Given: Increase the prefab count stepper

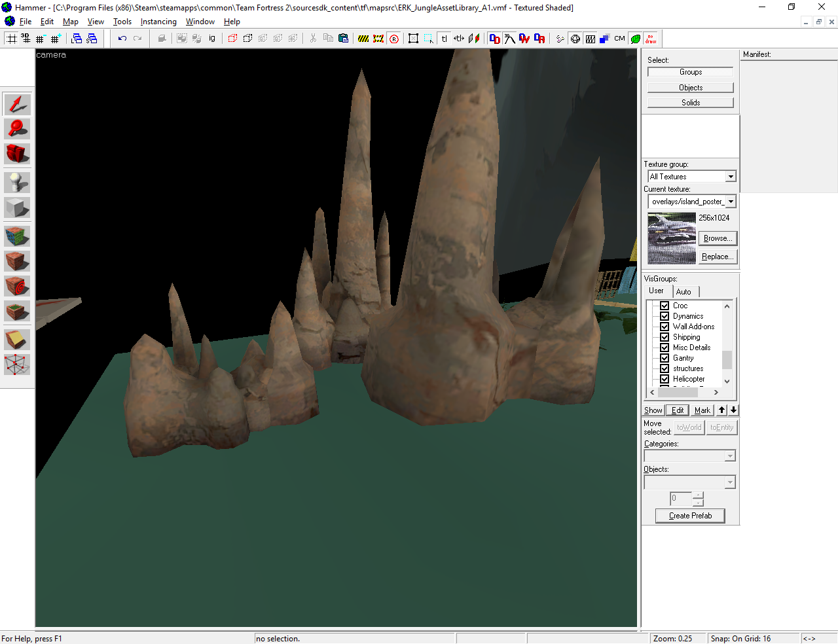Looking at the screenshot, I should (x=698, y=495).
